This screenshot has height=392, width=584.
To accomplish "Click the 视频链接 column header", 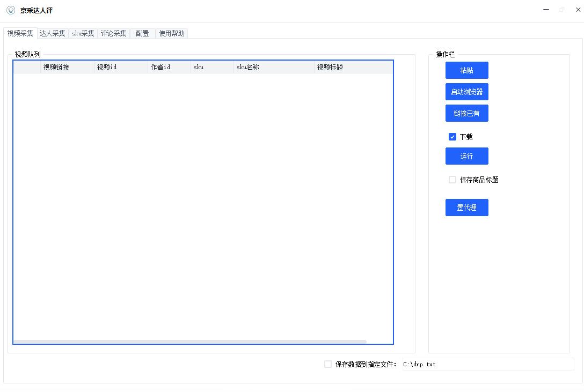I will pyautogui.click(x=67, y=67).
